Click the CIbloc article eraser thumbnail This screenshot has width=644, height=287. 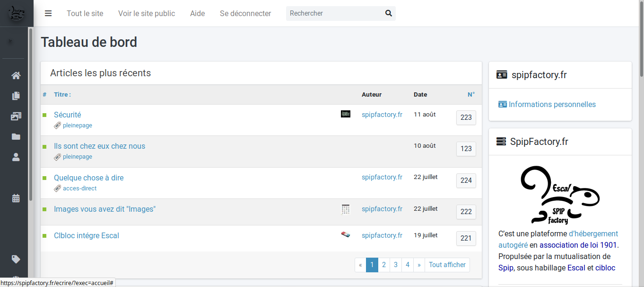pos(346,234)
